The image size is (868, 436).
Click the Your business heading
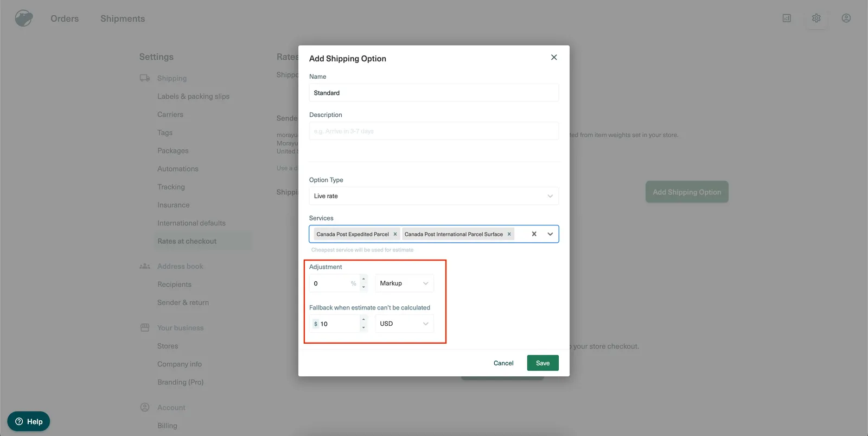(x=181, y=328)
